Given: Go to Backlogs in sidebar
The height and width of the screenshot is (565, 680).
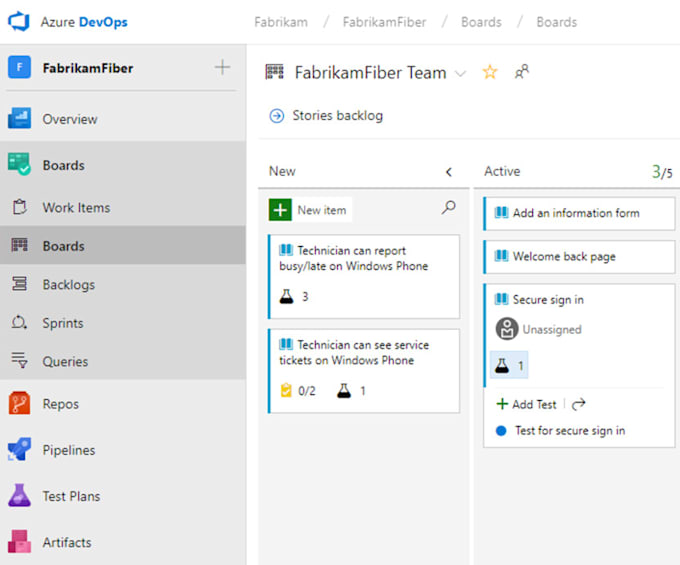Looking at the screenshot, I should point(68,285).
